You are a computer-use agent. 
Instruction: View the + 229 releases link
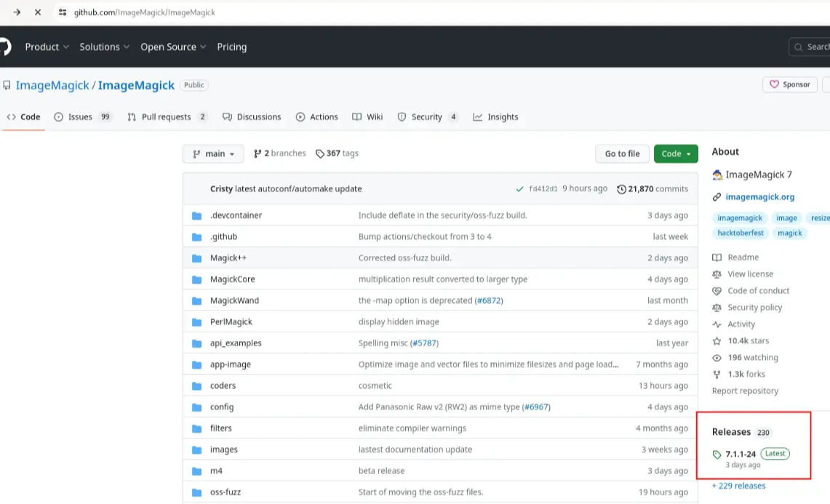[738, 486]
